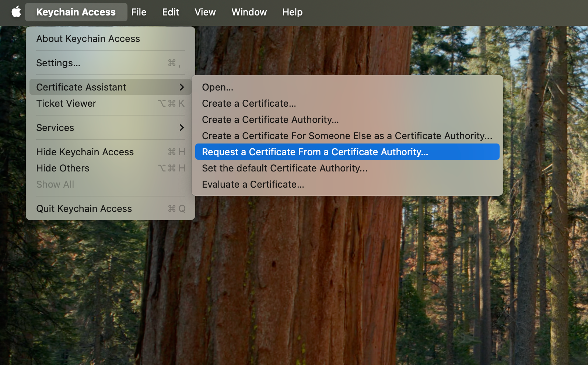Open Settings… from the menu
Screen dimensions: 588x365
[x=111, y=63]
